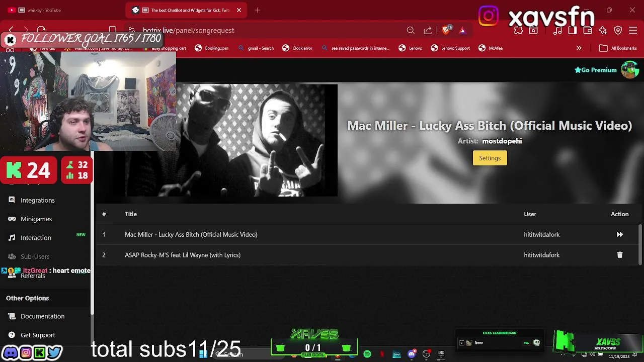Open the Brave Wallet icon
The image size is (644, 362).
coord(588,30)
